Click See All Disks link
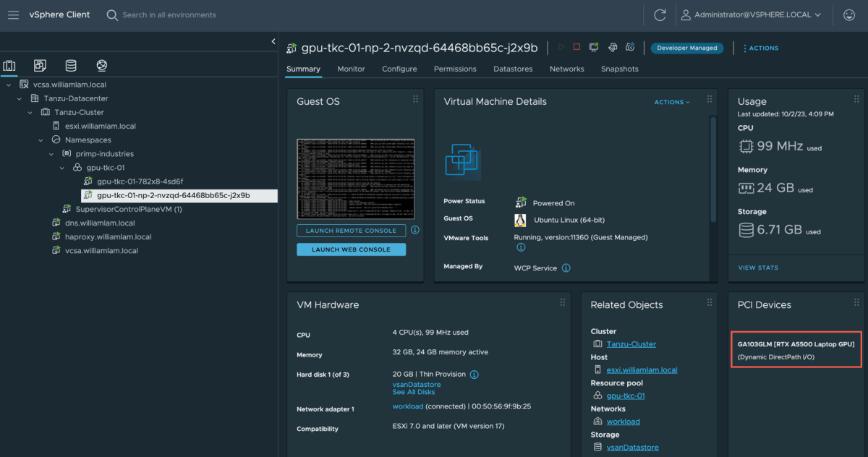Viewport: 868px width, 457px height. point(414,392)
